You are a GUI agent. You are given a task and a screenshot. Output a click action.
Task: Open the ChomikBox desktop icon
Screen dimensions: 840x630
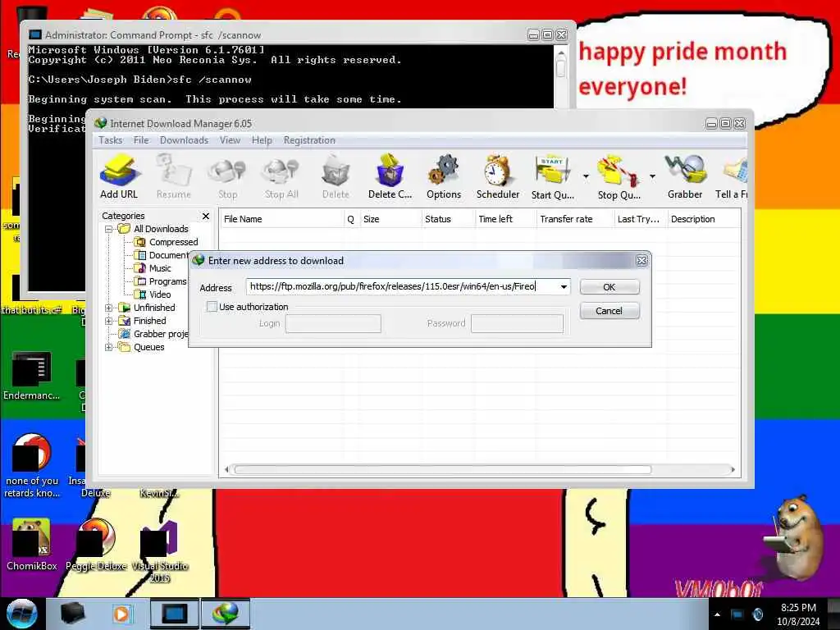32,545
